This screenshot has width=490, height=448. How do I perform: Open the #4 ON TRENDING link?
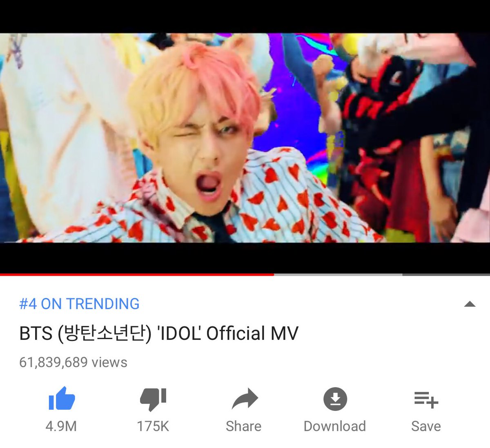click(79, 304)
